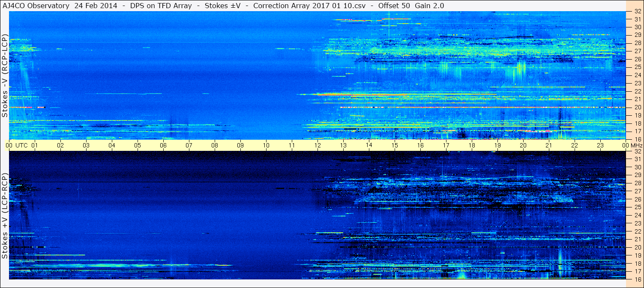Select the 07 hour tick label

point(189,145)
